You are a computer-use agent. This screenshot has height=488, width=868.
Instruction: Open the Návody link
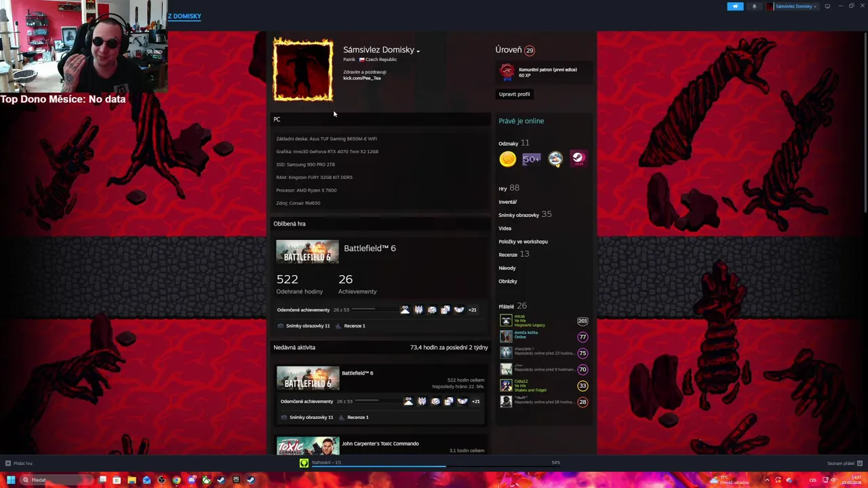pyautogui.click(x=507, y=268)
